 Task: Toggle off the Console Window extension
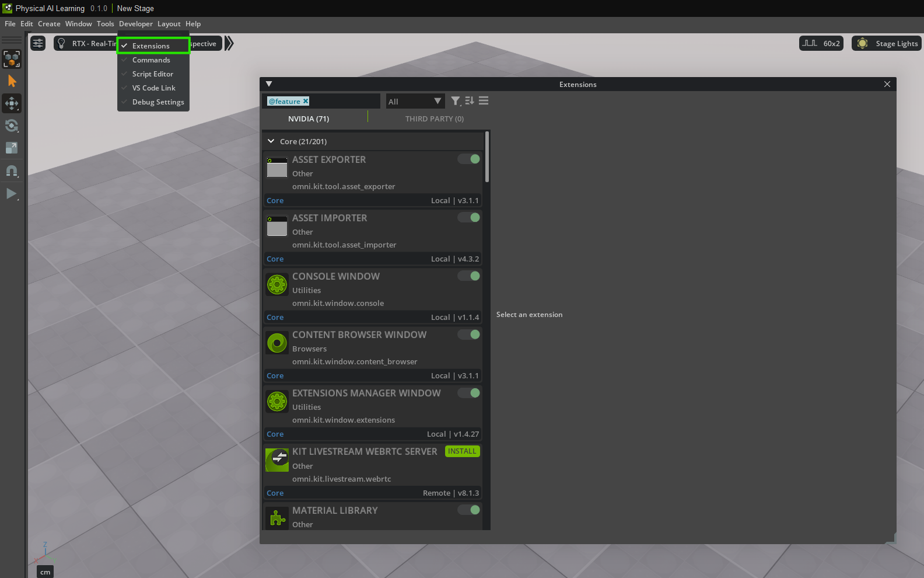469,276
